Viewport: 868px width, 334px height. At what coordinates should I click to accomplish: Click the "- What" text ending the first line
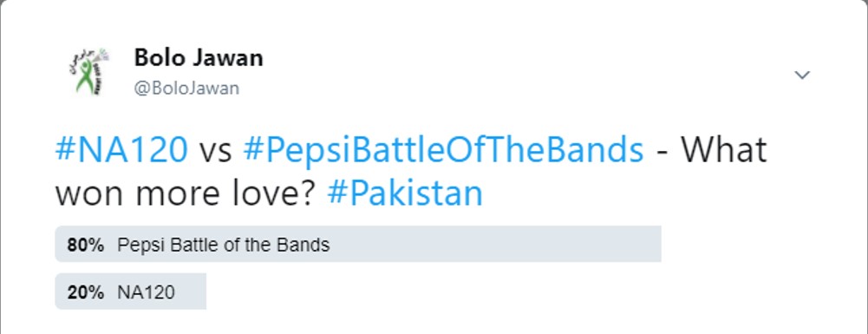point(711,149)
